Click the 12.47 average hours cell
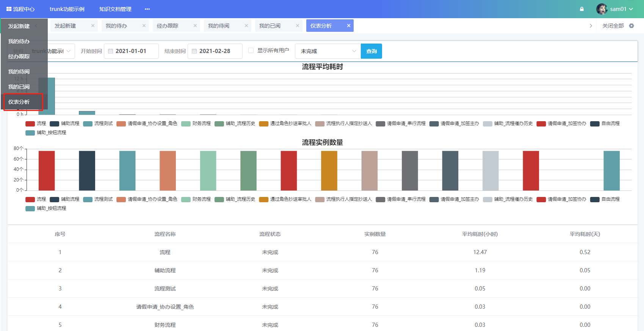This screenshot has width=644, height=331. (x=480, y=252)
